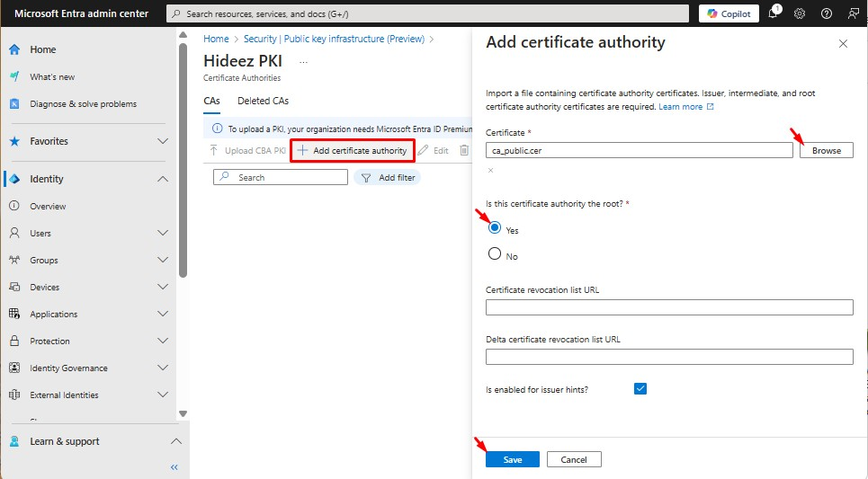
Task: Select Yes for root certificate authority
Action: point(495,228)
